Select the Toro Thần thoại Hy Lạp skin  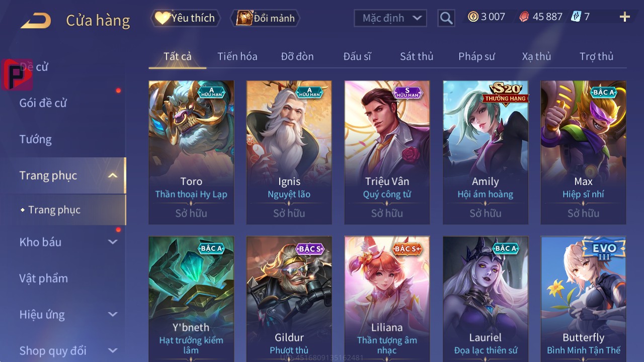click(191, 152)
